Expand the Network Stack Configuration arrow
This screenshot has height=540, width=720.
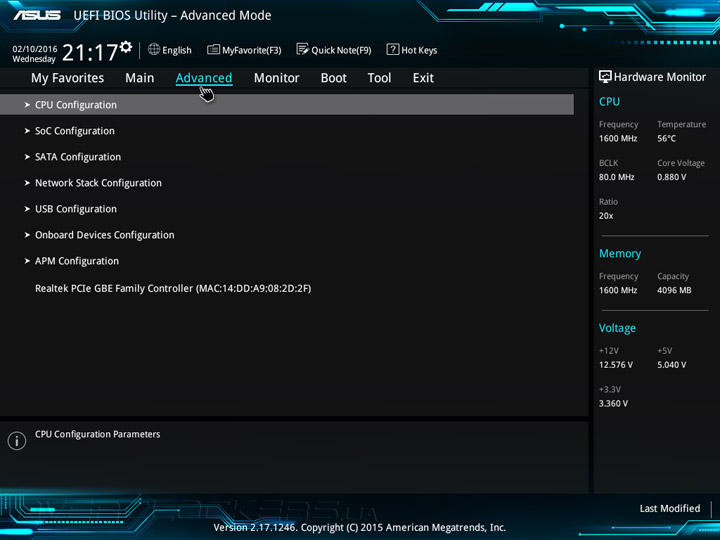(27, 183)
